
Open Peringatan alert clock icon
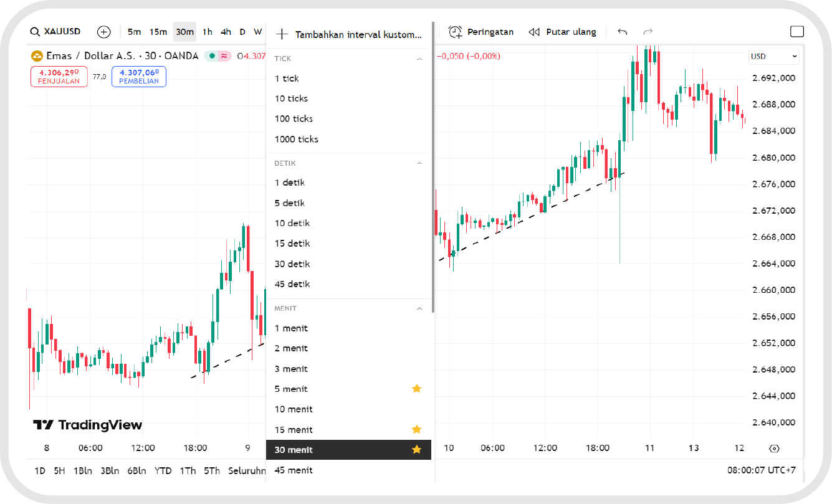point(456,32)
